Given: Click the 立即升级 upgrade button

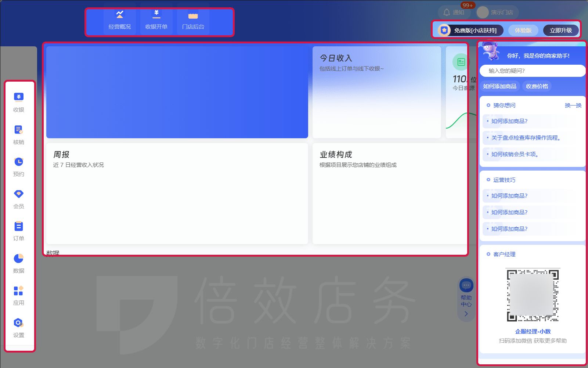Looking at the screenshot, I should tap(561, 31).
